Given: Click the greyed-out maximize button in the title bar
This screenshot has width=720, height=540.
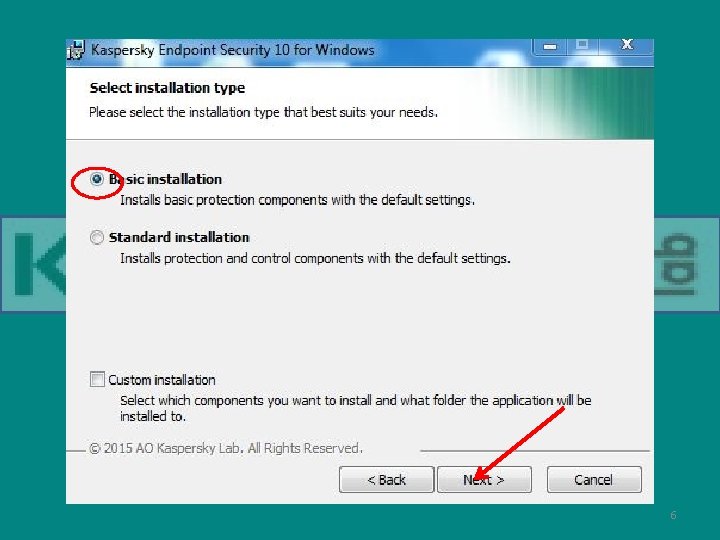Looking at the screenshot, I should tap(582, 45).
